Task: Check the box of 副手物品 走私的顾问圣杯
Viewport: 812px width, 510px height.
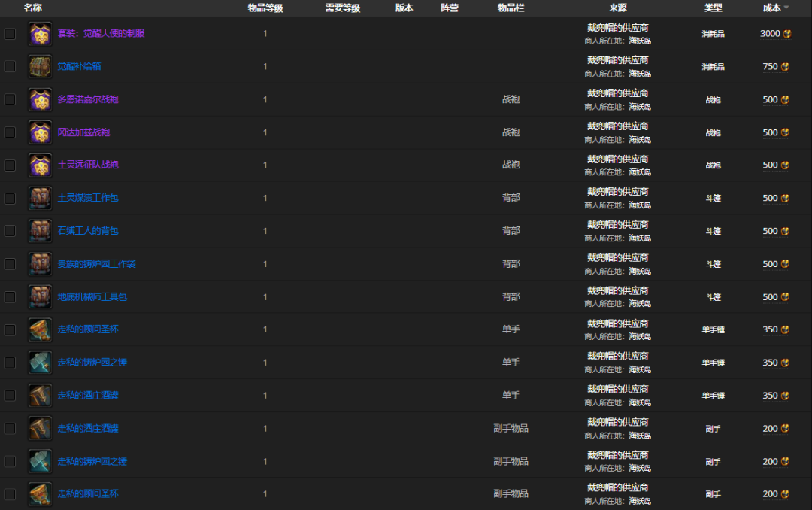Action: [10, 494]
